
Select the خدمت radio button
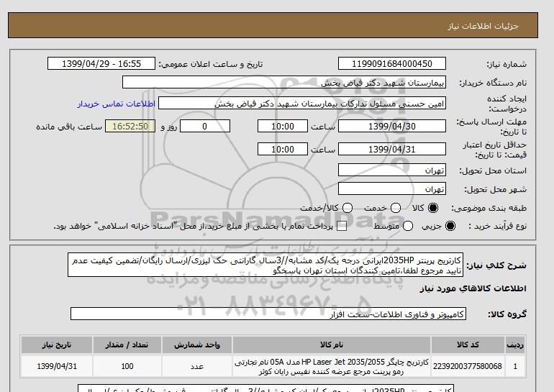[396, 209]
